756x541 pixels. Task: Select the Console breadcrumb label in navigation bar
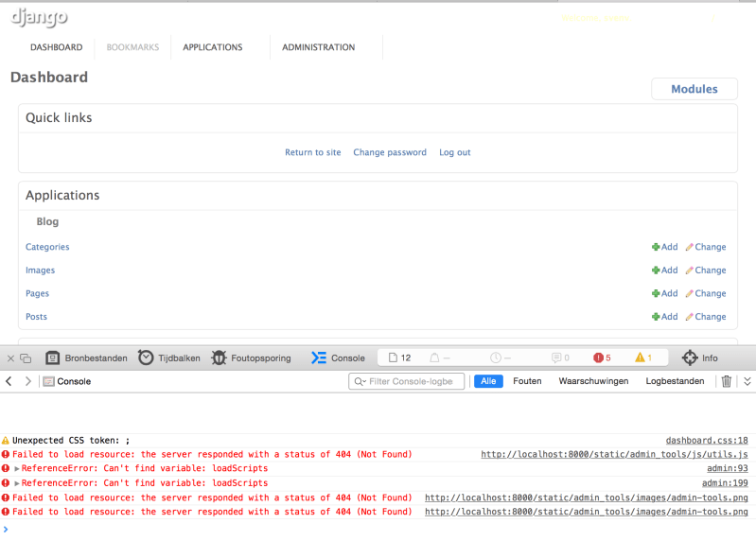74,381
